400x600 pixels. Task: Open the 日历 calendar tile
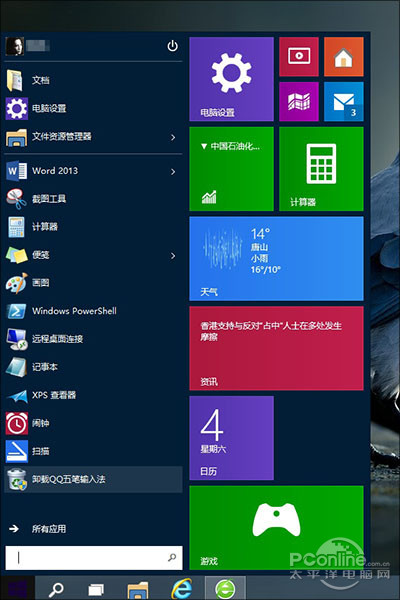coord(231,438)
